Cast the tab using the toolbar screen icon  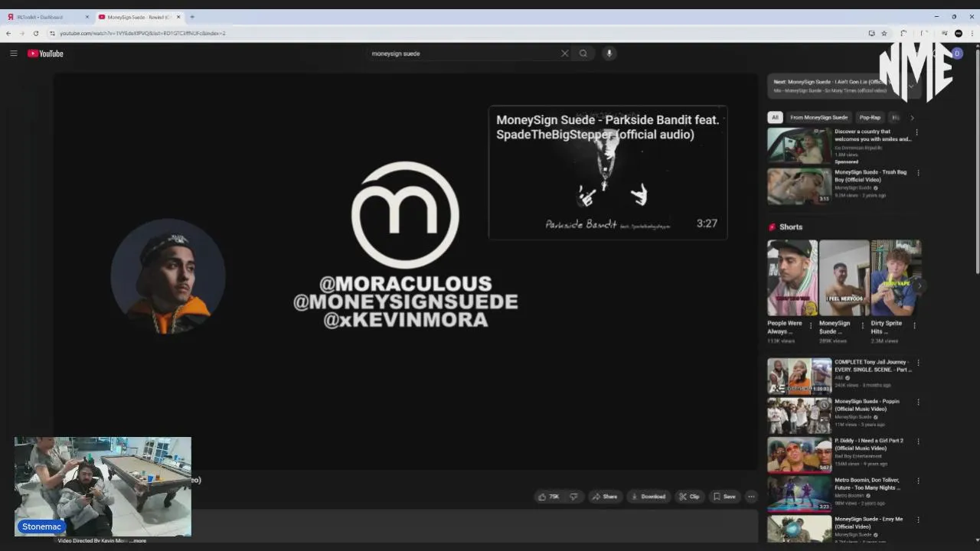pos(871,33)
